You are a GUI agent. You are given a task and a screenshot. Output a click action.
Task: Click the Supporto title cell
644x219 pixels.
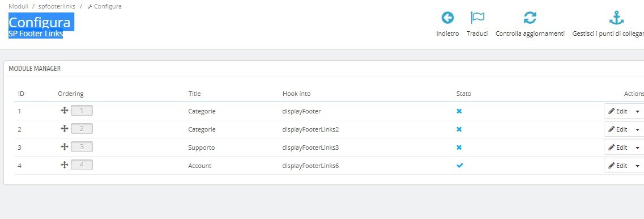201,148
